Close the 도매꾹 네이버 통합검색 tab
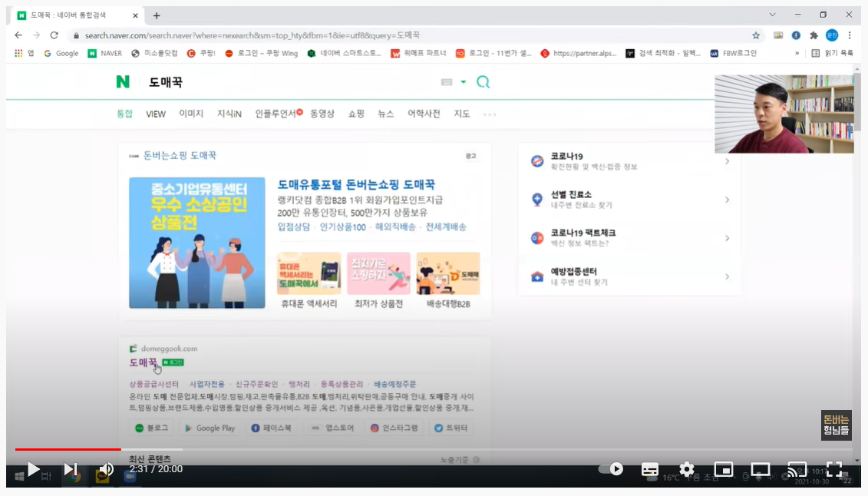This screenshot has height=496, width=868. (136, 15)
